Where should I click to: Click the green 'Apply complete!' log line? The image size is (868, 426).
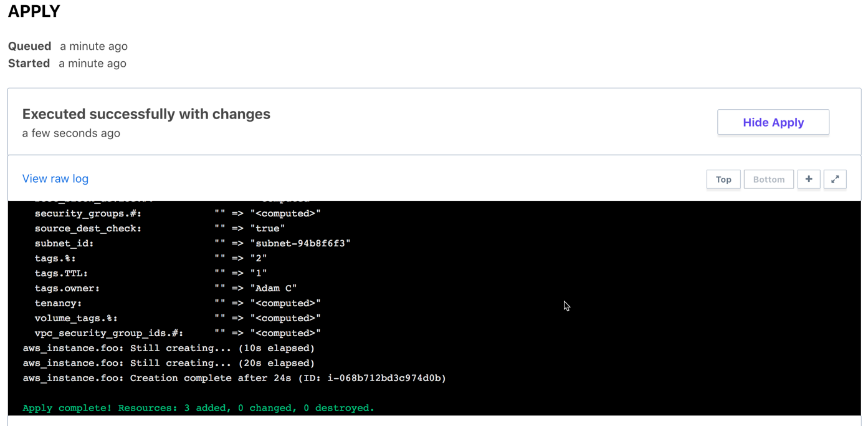coord(198,408)
